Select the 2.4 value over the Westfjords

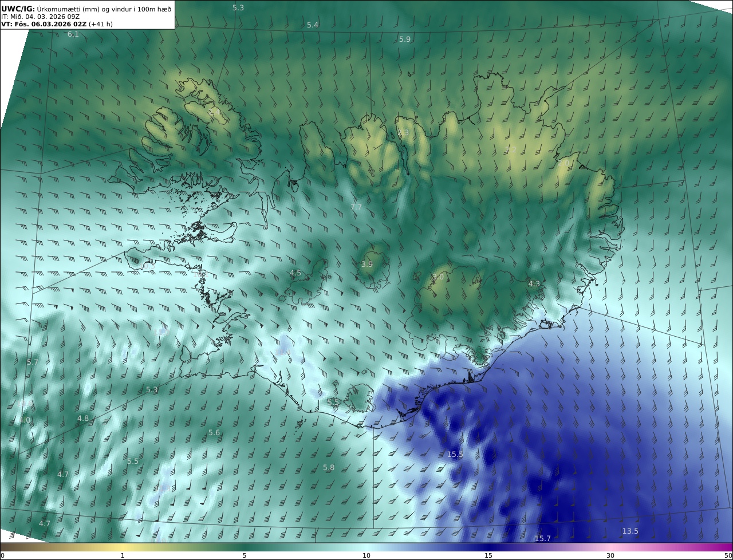[x=215, y=113]
